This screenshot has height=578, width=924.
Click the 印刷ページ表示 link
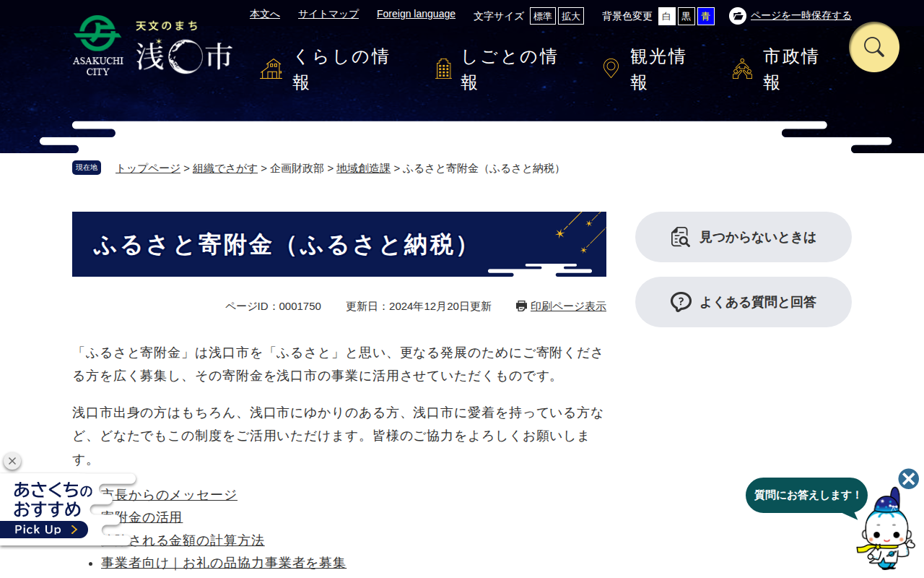[568, 306]
